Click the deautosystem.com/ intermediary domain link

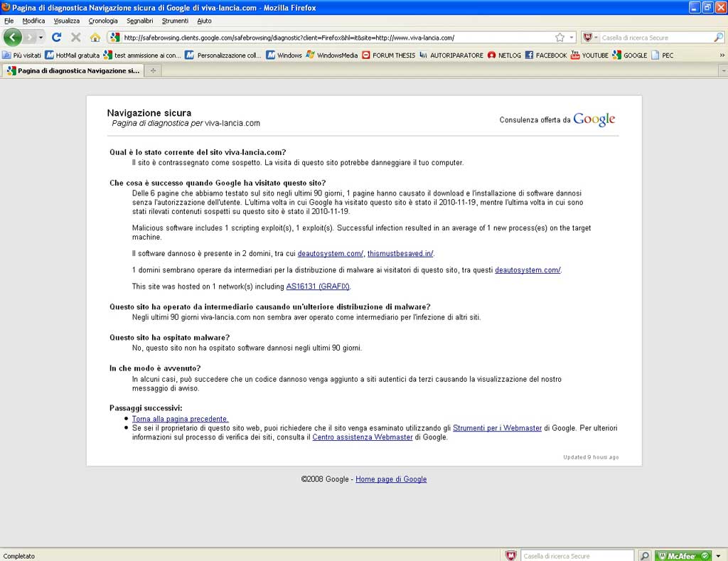pyautogui.click(x=528, y=269)
